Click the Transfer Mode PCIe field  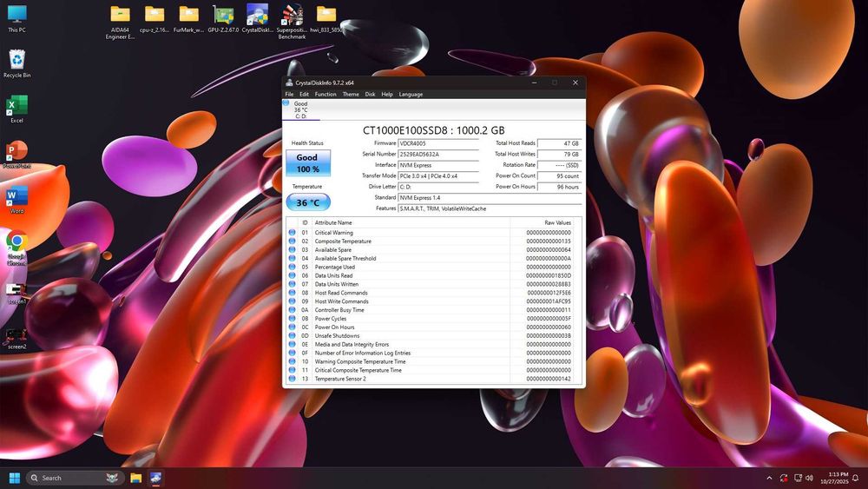tap(437, 176)
